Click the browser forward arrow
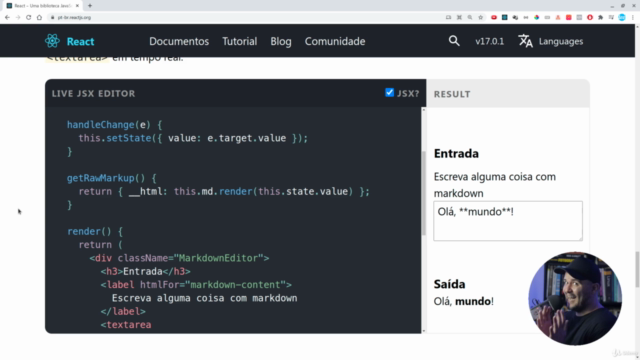The height and width of the screenshot is (360, 640). [x=18, y=18]
